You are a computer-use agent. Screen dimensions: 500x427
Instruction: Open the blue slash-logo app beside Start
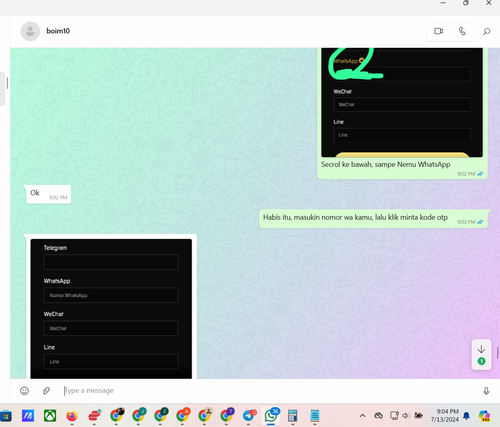[x=28, y=416]
